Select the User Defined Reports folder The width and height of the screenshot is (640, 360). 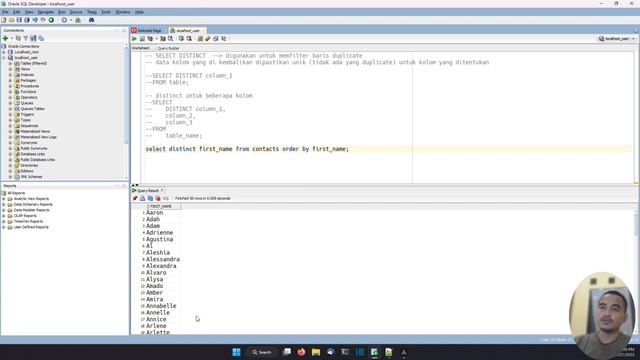[31, 227]
